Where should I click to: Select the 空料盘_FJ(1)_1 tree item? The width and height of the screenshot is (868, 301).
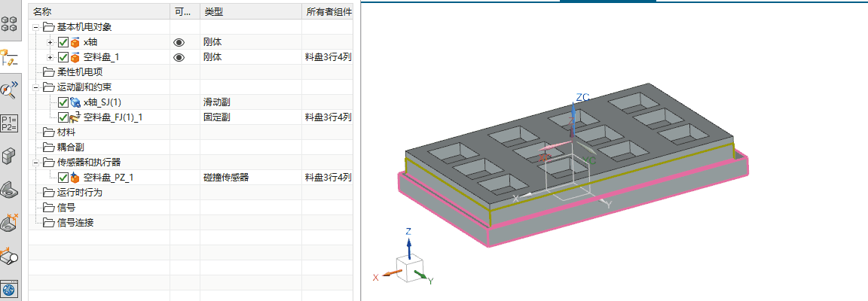coord(113,117)
